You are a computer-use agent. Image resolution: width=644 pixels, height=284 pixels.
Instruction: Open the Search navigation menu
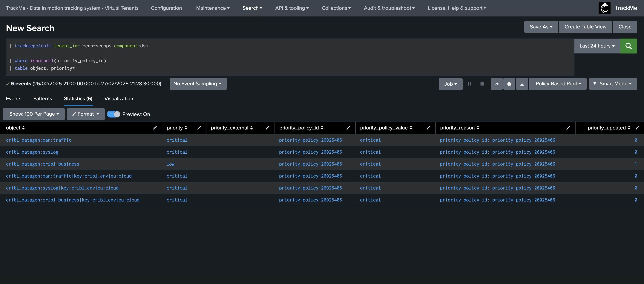(252, 8)
